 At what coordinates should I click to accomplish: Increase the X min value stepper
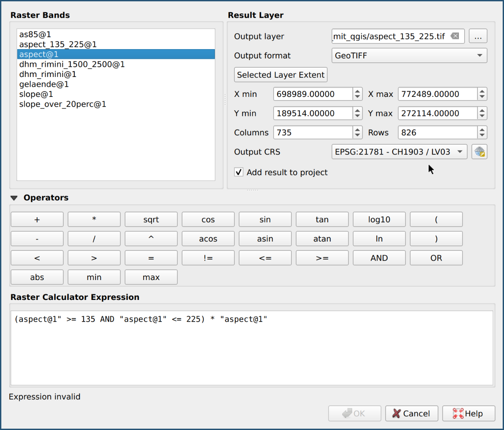(x=358, y=91)
